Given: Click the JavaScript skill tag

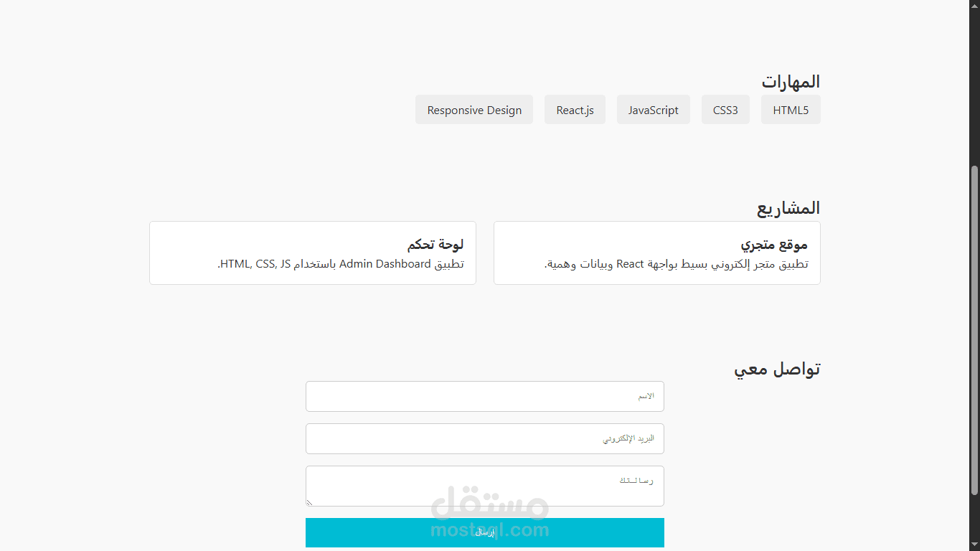Looking at the screenshot, I should click(654, 110).
